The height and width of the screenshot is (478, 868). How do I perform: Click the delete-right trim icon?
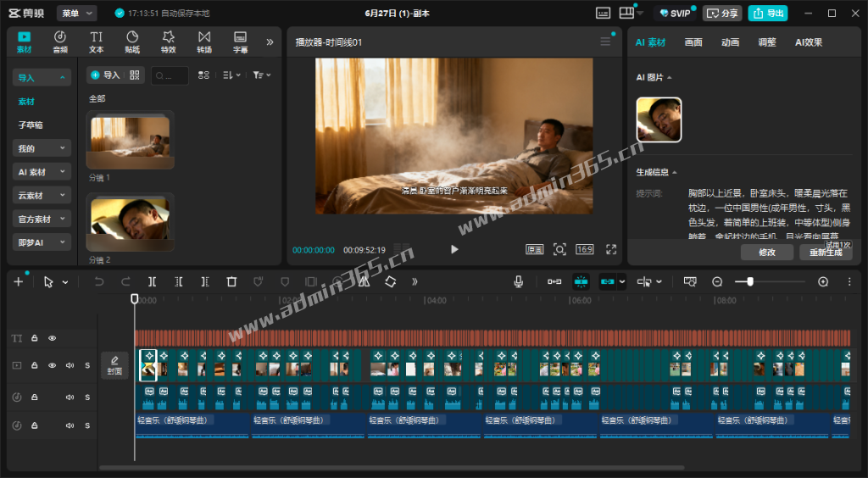click(205, 281)
